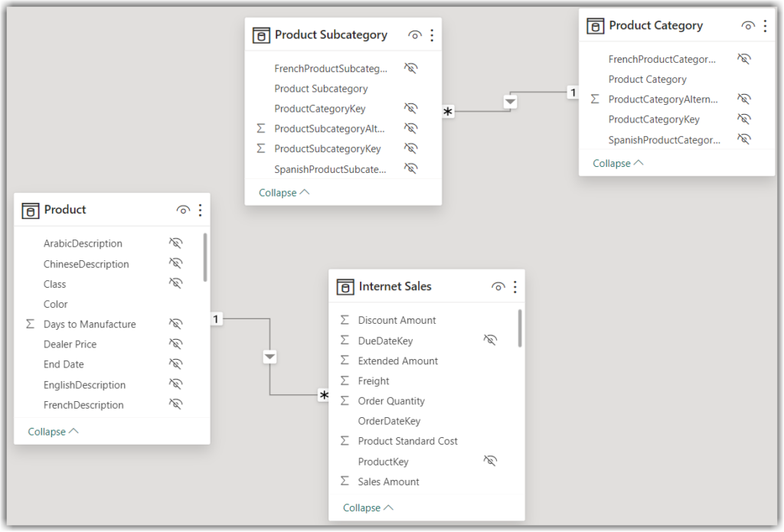Open the more options menu on Product Category
This screenshot has height=532, width=784.
click(766, 25)
